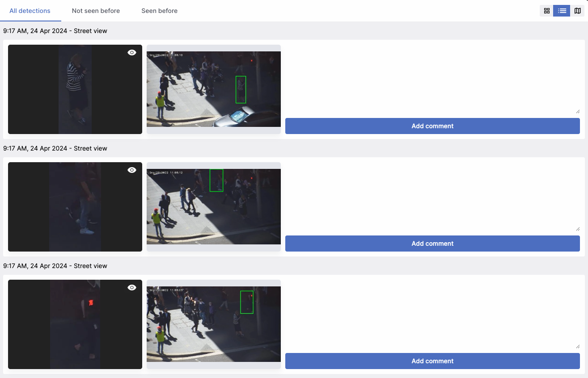Add comment to the bottom detection
This screenshot has width=588, height=378.
pyautogui.click(x=432, y=361)
